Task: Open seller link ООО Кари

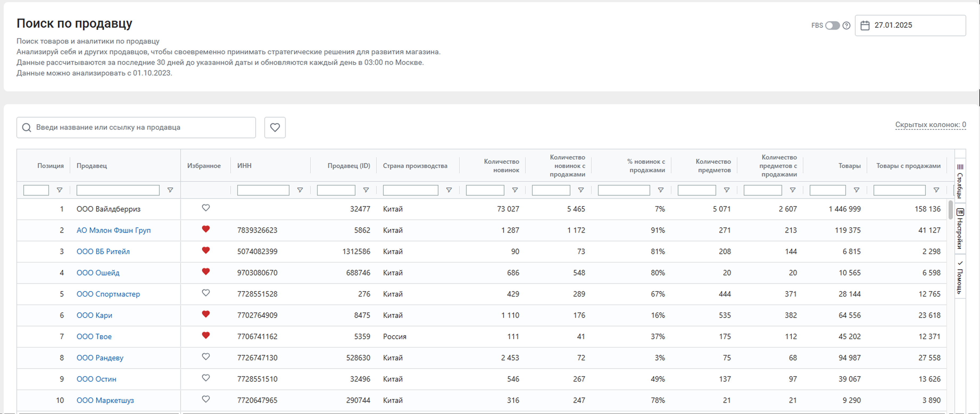Action: click(x=94, y=315)
